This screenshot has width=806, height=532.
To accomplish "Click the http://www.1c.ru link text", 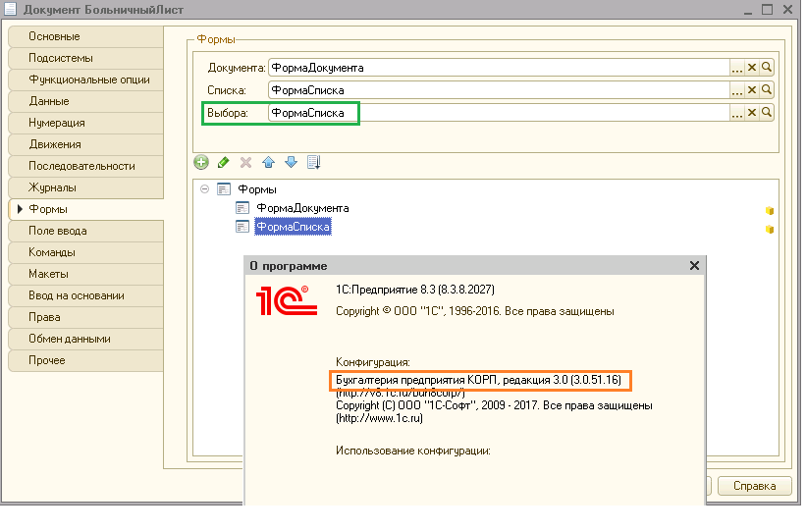I will (379, 418).
